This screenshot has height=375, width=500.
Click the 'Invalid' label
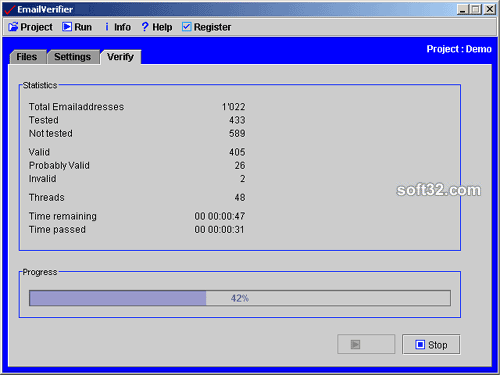(42, 179)
